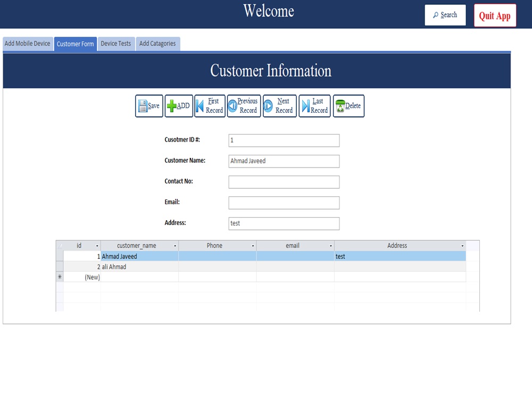This screenshot has height=399, width=532.
Task: Click the email cell in Ahmad Javeed row
Action: tap(295, 256)
